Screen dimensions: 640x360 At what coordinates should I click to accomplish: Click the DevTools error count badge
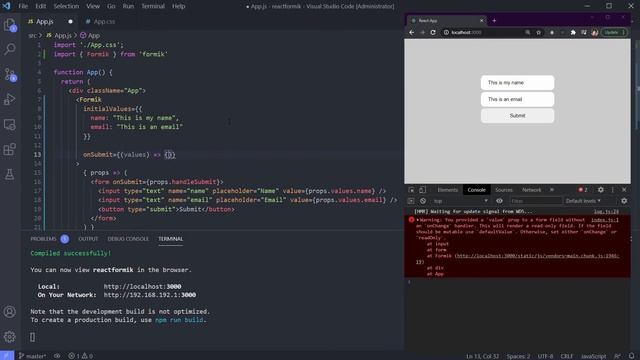click(x=583, y=190)
